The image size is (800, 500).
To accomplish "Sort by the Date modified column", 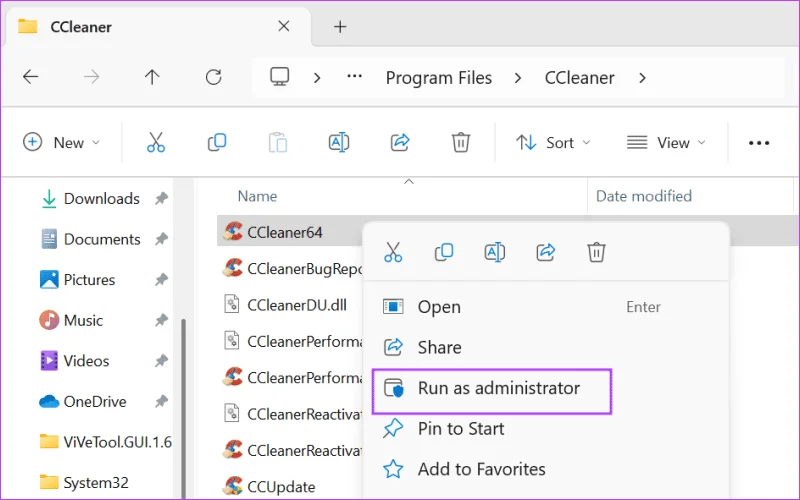I will 643,196.
